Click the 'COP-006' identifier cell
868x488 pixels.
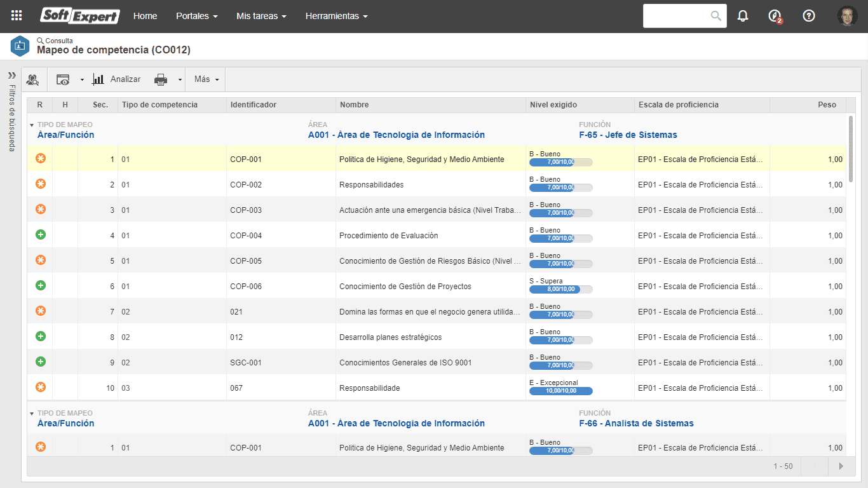tap(281, 287)
